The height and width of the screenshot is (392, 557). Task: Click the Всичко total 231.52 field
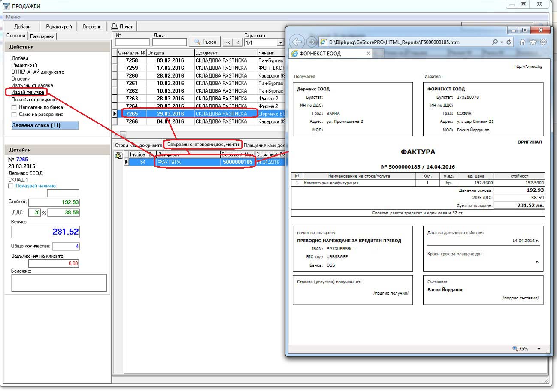[x=45, y=232]
